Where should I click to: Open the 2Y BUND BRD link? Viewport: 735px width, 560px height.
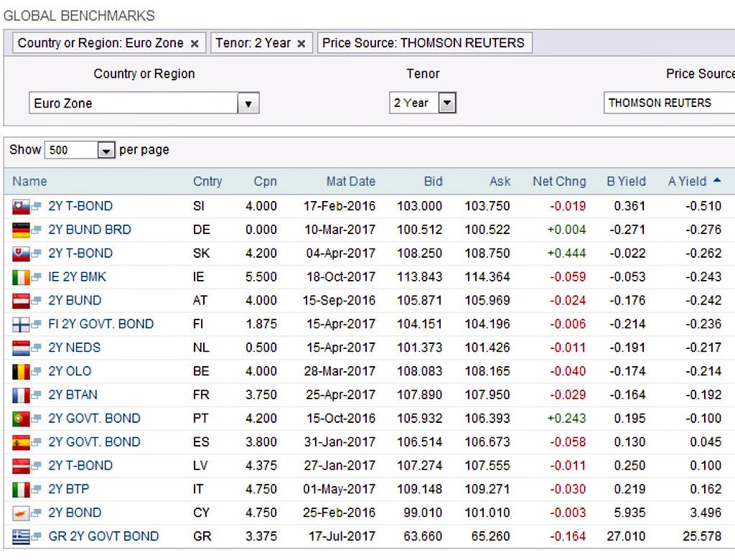[x=90, y=230]
